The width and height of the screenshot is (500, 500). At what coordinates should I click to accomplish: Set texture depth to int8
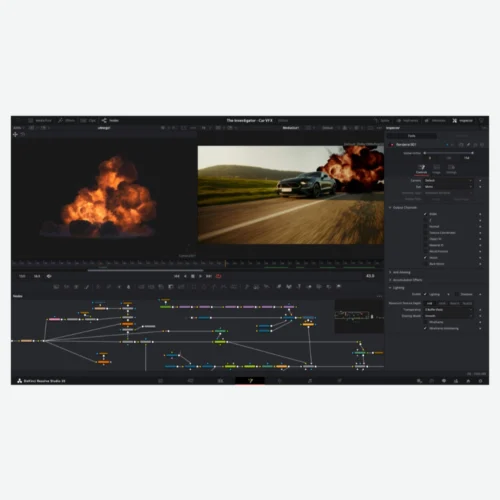[x=430, y=303]
